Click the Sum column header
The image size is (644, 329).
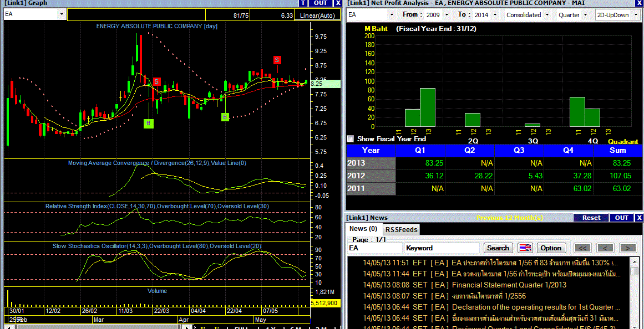(618, 150)
